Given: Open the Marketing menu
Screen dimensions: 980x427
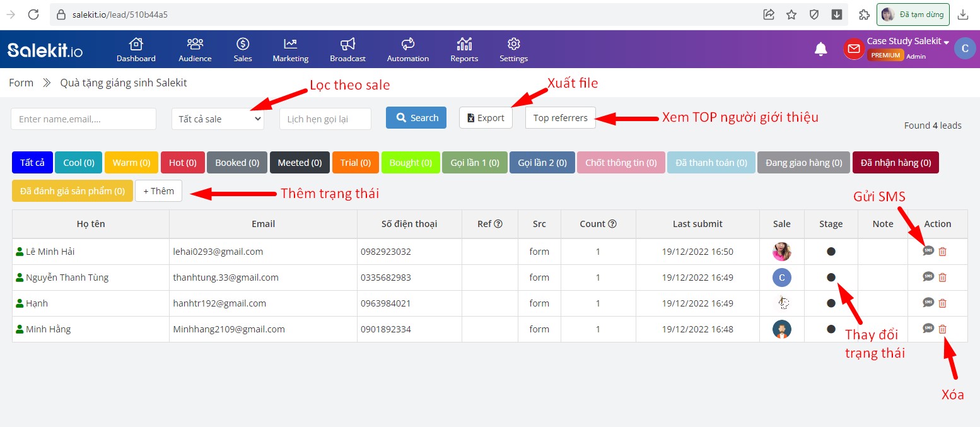Looking at the screenshot, I should click(290, 50).
